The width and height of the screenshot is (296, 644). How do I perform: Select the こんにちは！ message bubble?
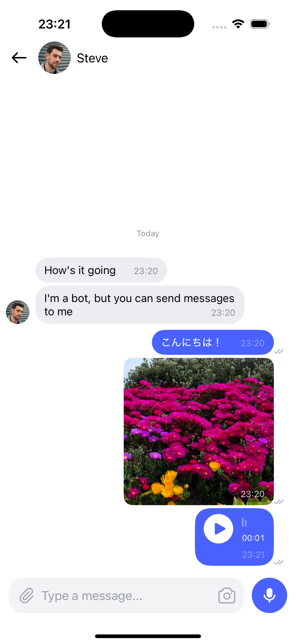tap(213, 342)
